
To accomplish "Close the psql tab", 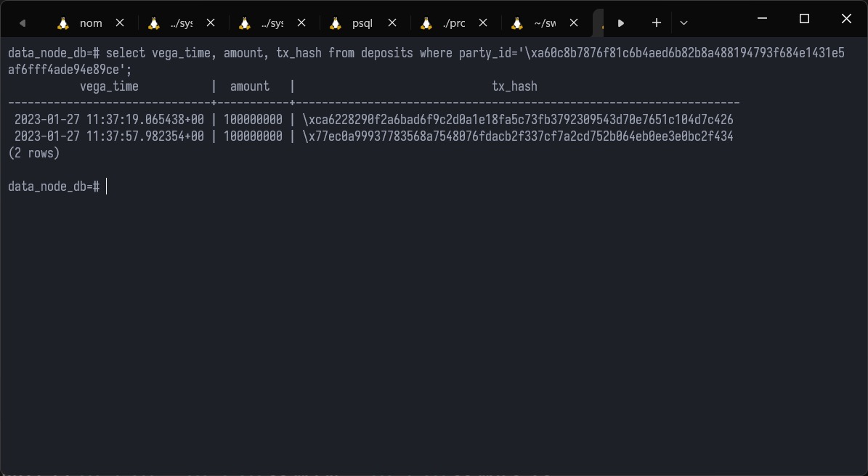I will point(392,22).
